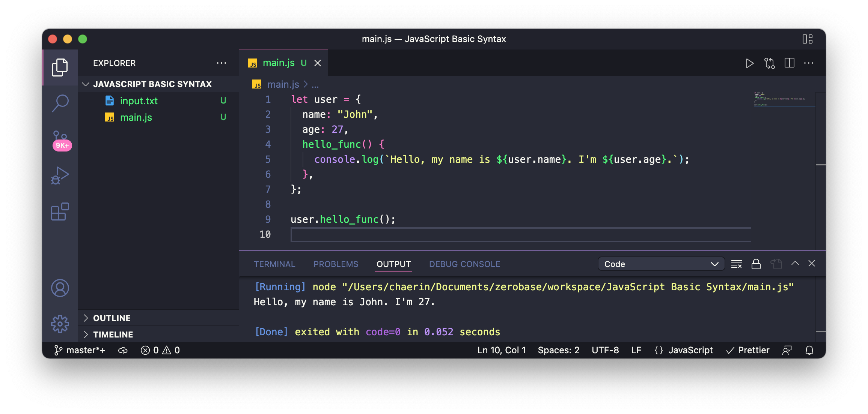
Task: Open the notifications bell in status bar
Action: coord(809,350)
